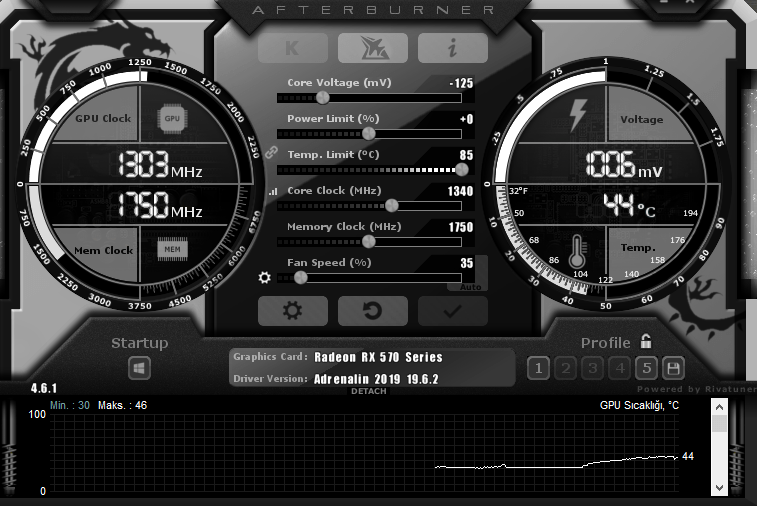Image resolution: width=757 pixels, height=506 pixels.
Task: Open the Kombustor K button
Action: 293,48
